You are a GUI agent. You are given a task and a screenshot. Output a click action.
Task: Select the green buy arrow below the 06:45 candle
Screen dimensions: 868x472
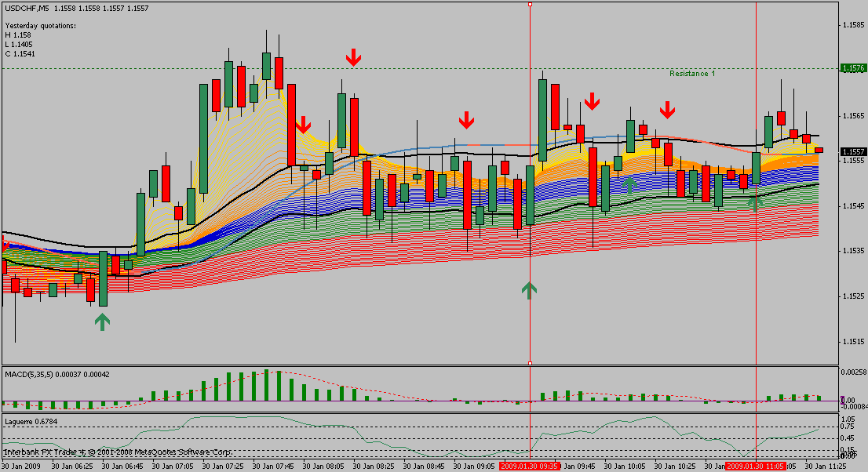click(x=102, y=322)
